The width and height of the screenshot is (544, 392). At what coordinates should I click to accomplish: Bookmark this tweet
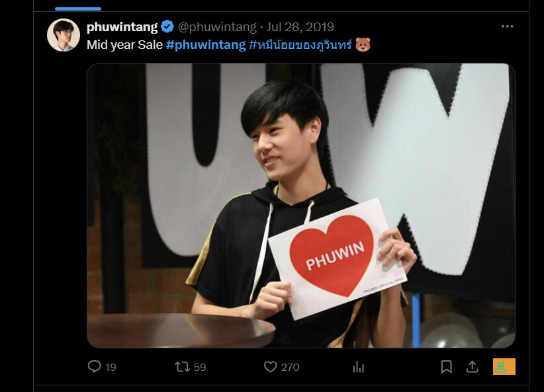pyautogui.click(x=447, y=367)
